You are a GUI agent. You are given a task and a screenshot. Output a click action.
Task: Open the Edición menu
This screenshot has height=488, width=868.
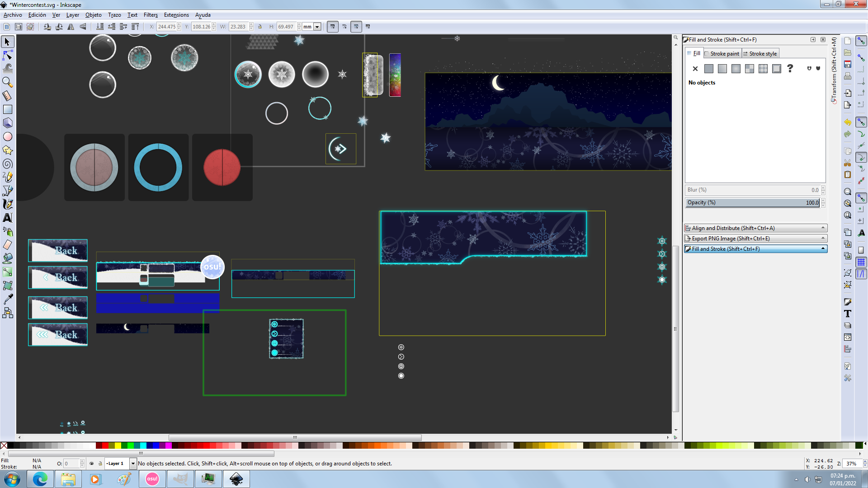(37, 15)
